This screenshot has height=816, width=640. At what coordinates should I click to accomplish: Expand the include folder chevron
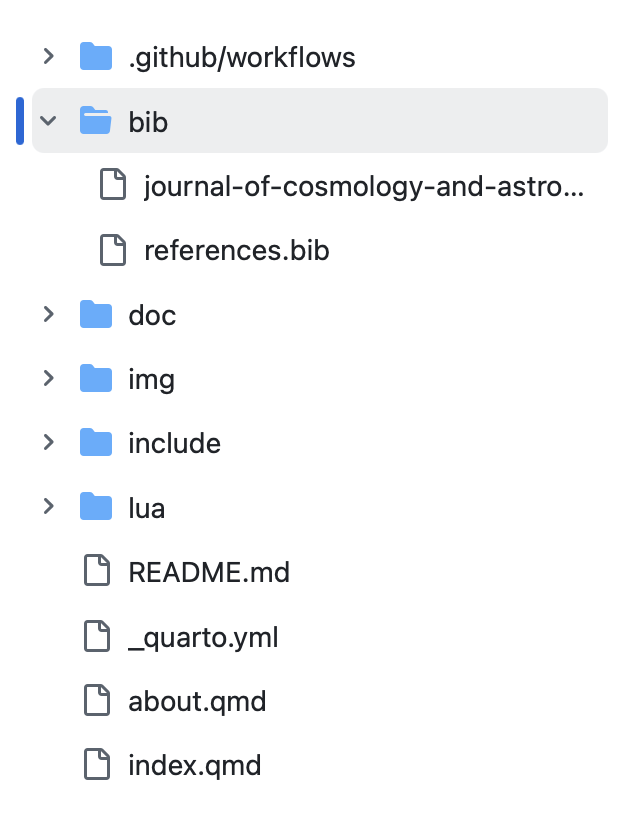[48, 443]
